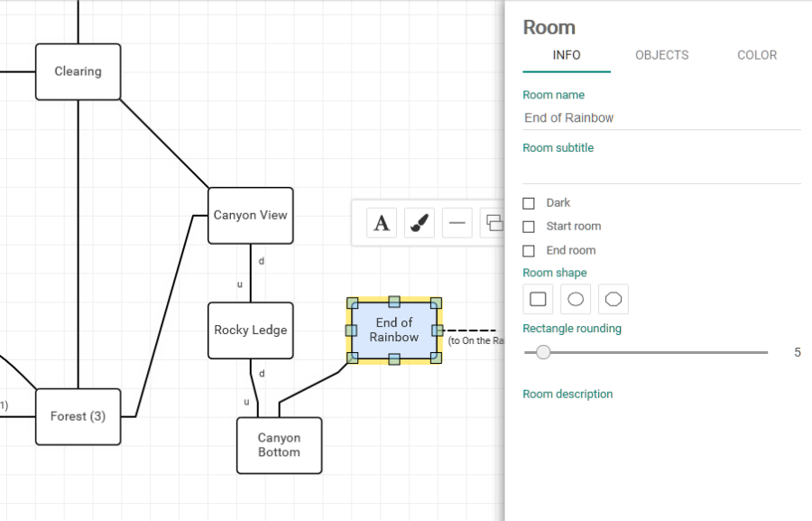Select the line style tool icon
This screenshot has width=812, height=521.
457,223
